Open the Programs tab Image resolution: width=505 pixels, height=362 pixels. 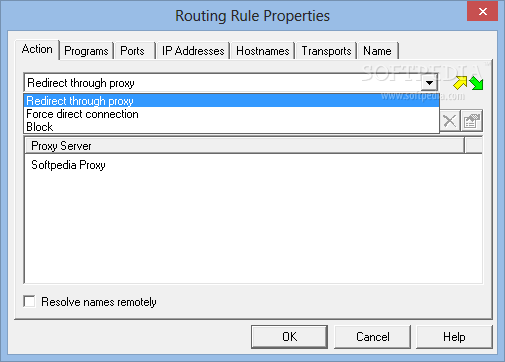click(86, 51)
